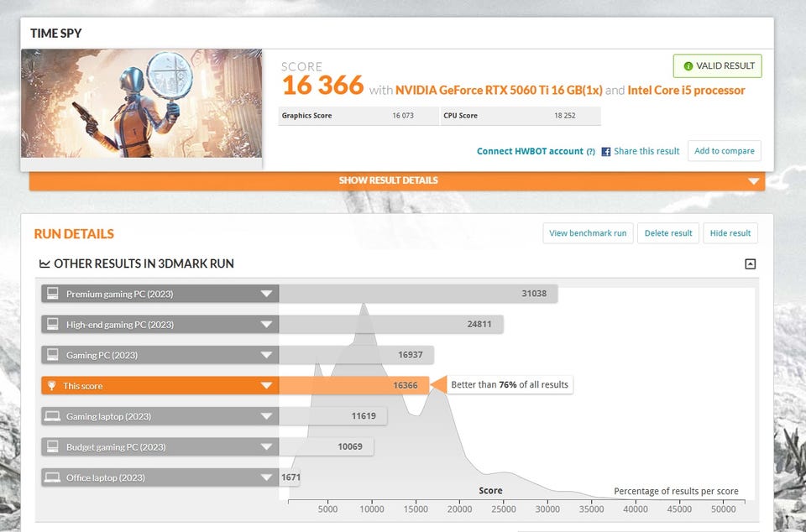Click the Time Spy benchmark thumbnail image

tap(141, 103)
